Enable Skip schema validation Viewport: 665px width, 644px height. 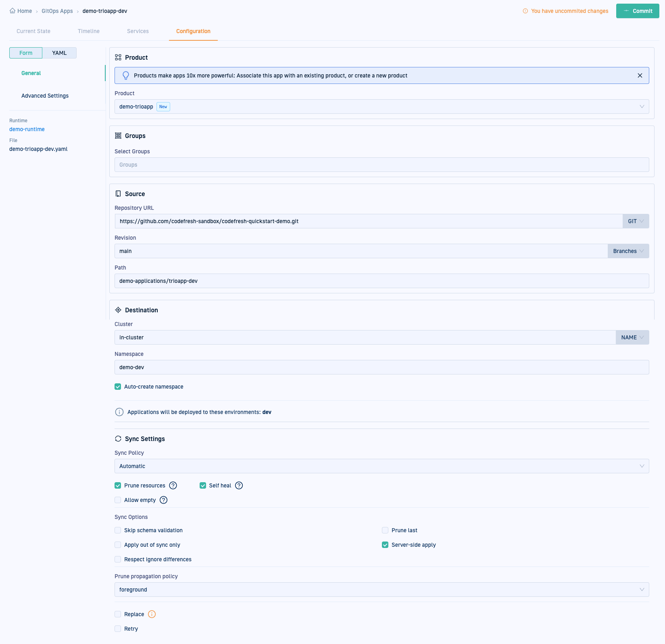coord(118,530)
